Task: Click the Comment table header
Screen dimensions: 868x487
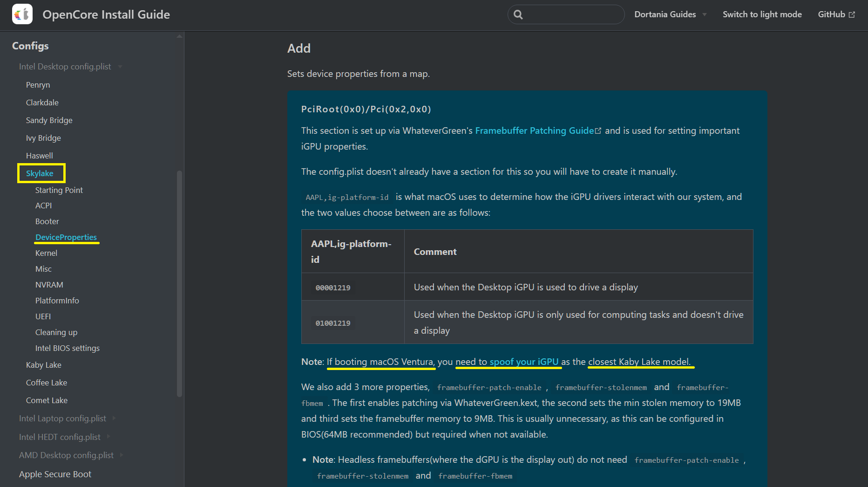Action: click(435, 252)
